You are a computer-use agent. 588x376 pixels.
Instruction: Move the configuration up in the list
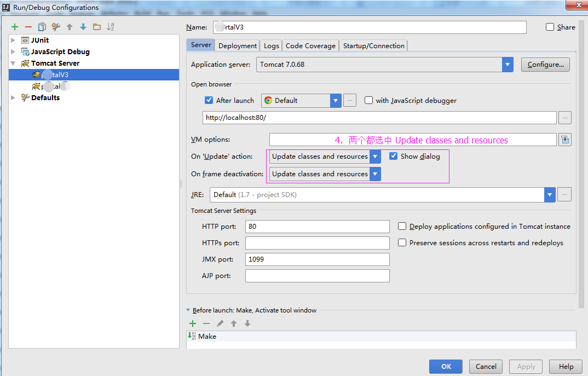pos(70,27)
